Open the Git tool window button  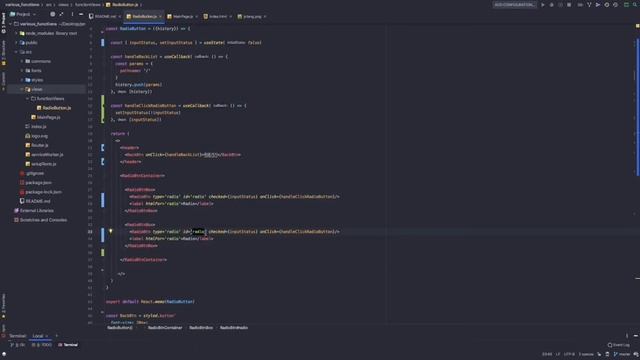coord(18,345)
